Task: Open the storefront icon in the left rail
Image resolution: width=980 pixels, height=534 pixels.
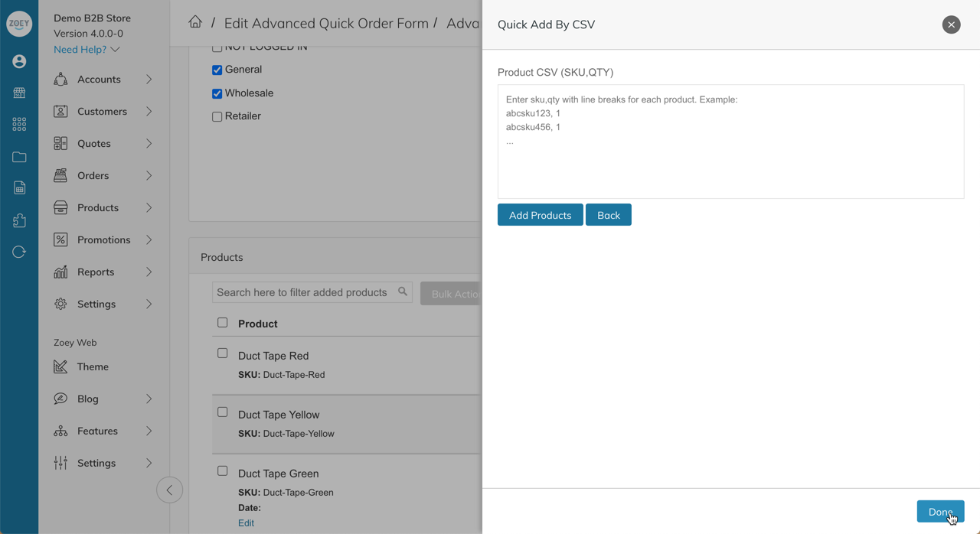Action: (19, 93)
